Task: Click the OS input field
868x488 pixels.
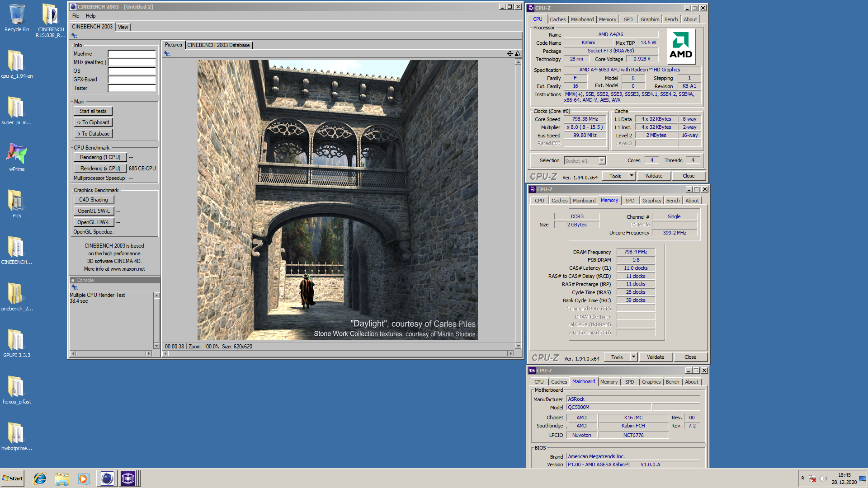Action: [x=132, y=71]
